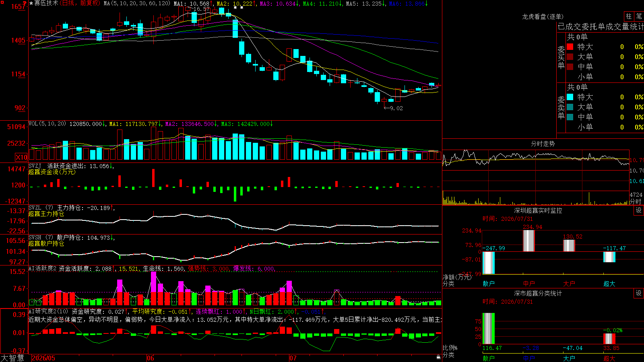
Task: Click the AI活跃度2 indicator label
Action: tap(43, 268)
